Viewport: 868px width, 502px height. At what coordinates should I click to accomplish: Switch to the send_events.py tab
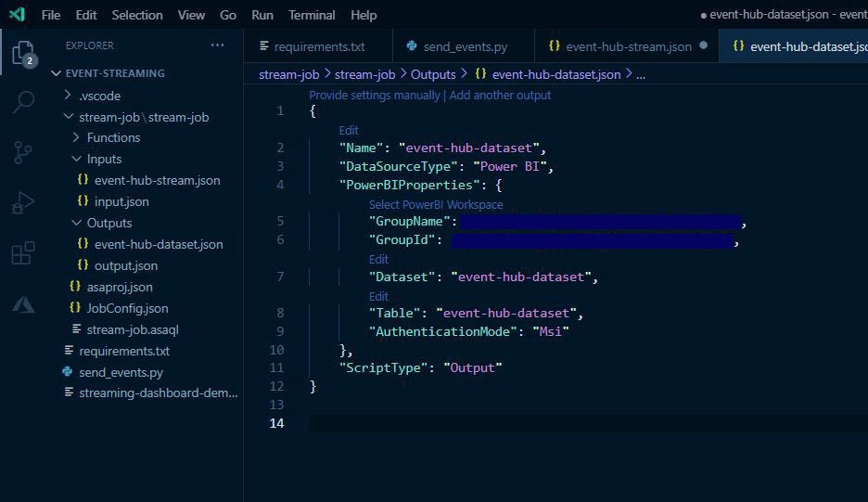click(x=465, y=46)
